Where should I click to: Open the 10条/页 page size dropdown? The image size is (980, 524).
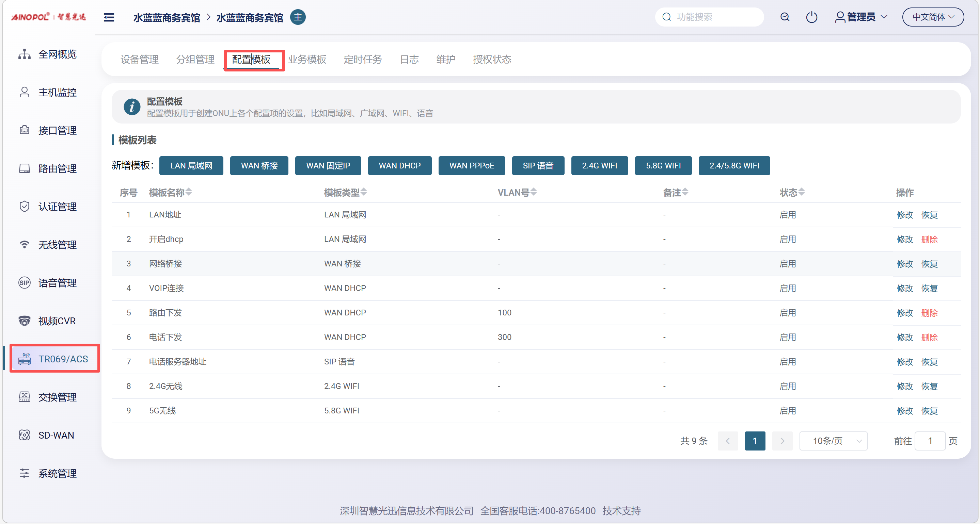(x=833, y=441)
